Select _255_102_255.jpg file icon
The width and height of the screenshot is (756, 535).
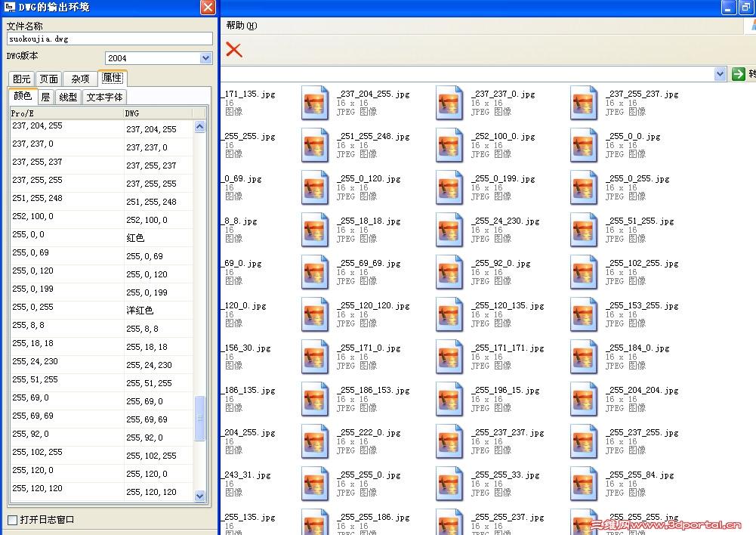click(x=584, y=272)
